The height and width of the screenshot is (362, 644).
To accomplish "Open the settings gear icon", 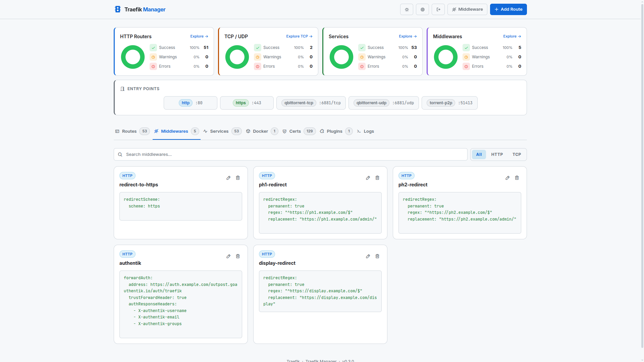I will pos(422,9).
